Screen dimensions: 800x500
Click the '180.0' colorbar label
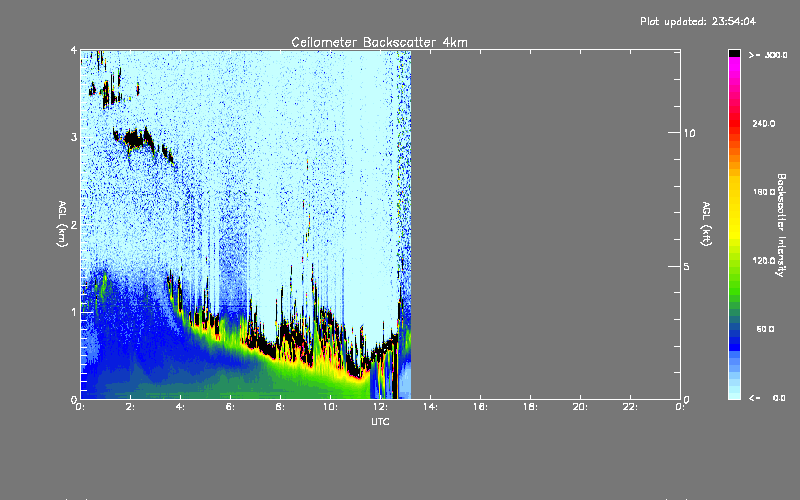764,192
